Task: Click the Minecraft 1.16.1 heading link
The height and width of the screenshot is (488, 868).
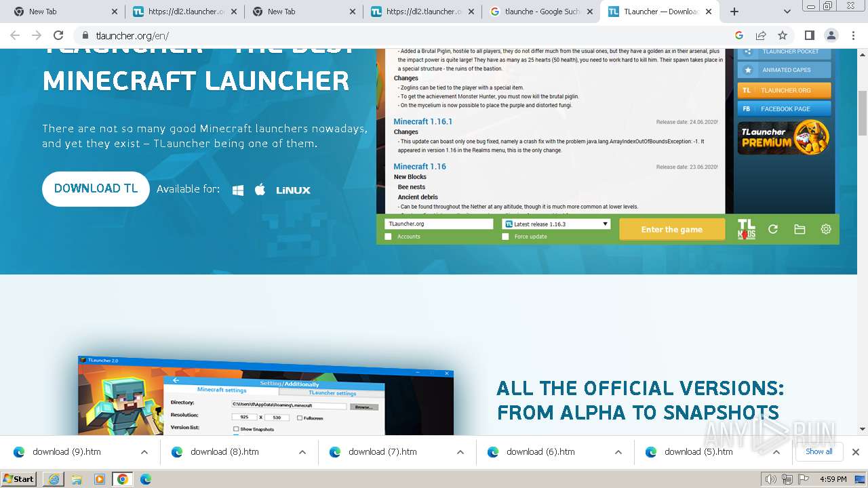Action: click(422, 121)
